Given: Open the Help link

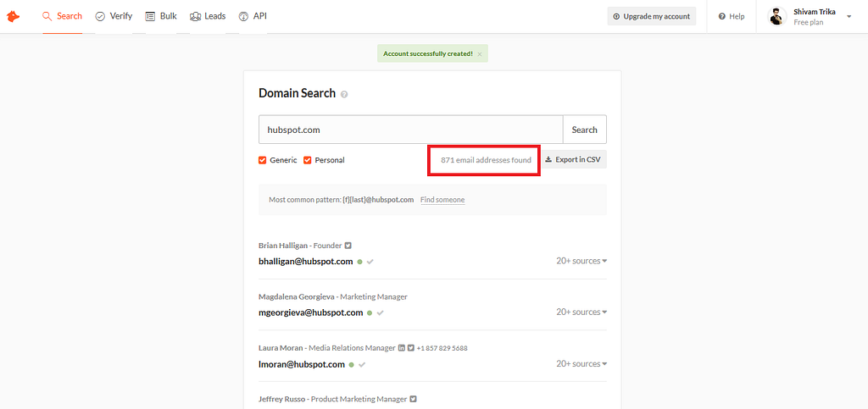Looking at the screenshot, I should pos(732,17).
